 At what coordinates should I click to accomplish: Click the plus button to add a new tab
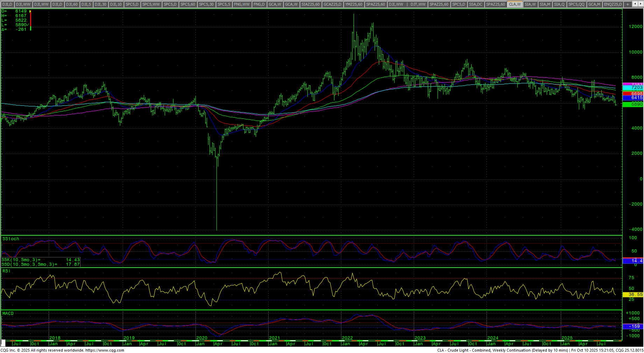pos(628,4)
